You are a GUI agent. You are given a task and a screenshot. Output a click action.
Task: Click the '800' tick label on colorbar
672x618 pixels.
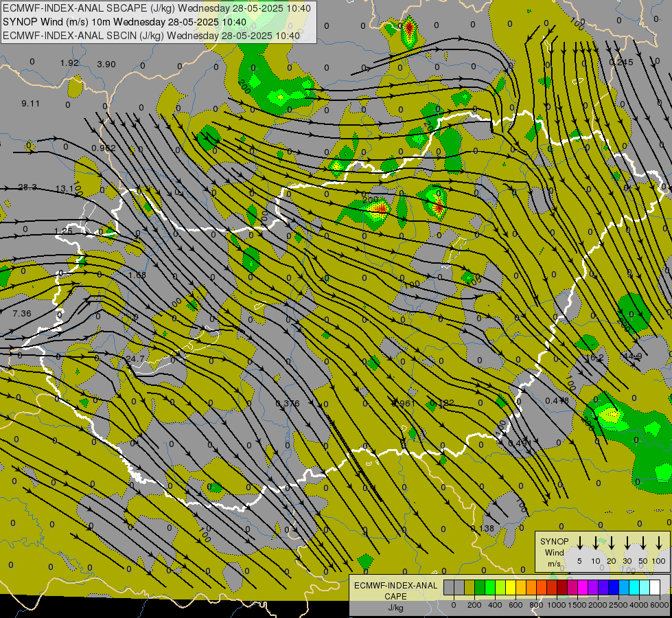[x=536, y=605]
